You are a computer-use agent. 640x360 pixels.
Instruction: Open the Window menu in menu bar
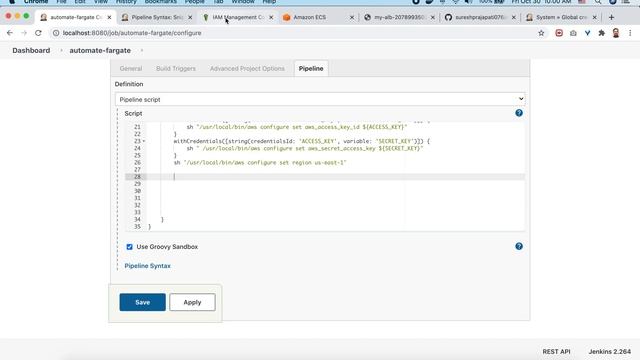pyautogui.click(x=243, y=2)
